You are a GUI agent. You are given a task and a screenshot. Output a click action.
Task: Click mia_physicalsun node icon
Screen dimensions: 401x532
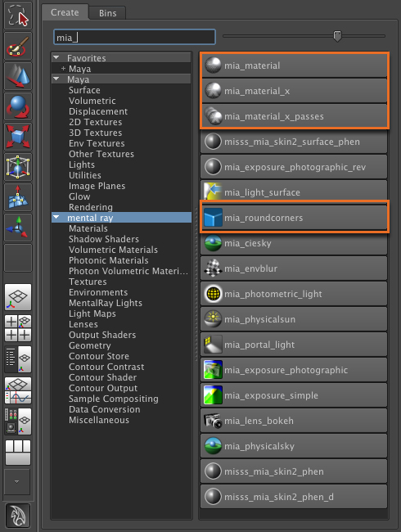click(x=213, y=319)
